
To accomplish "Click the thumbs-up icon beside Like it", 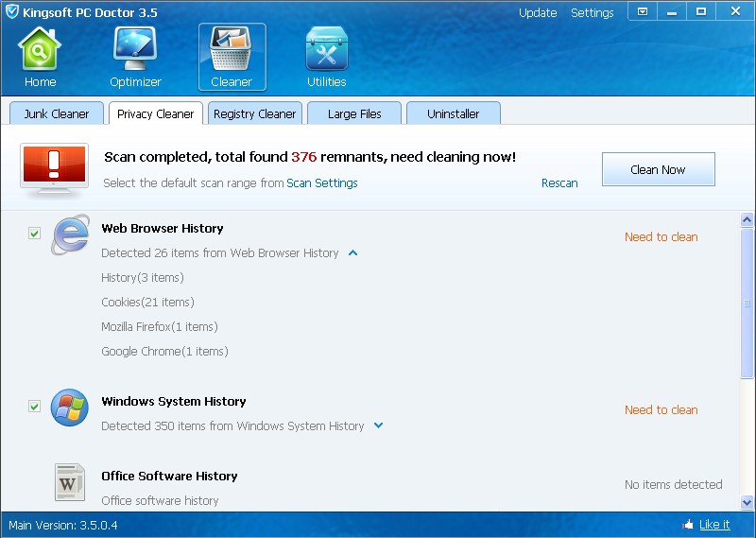I will click(688, 525).
